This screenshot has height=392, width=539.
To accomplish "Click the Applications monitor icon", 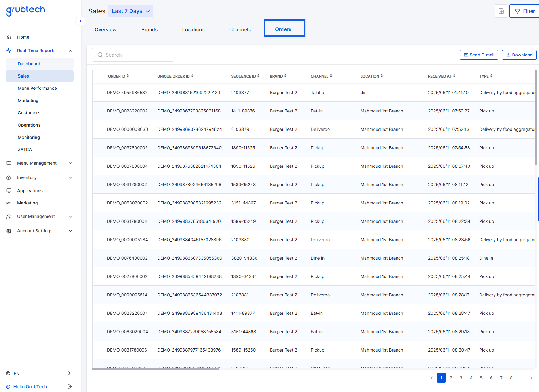I will coord(9,191).
